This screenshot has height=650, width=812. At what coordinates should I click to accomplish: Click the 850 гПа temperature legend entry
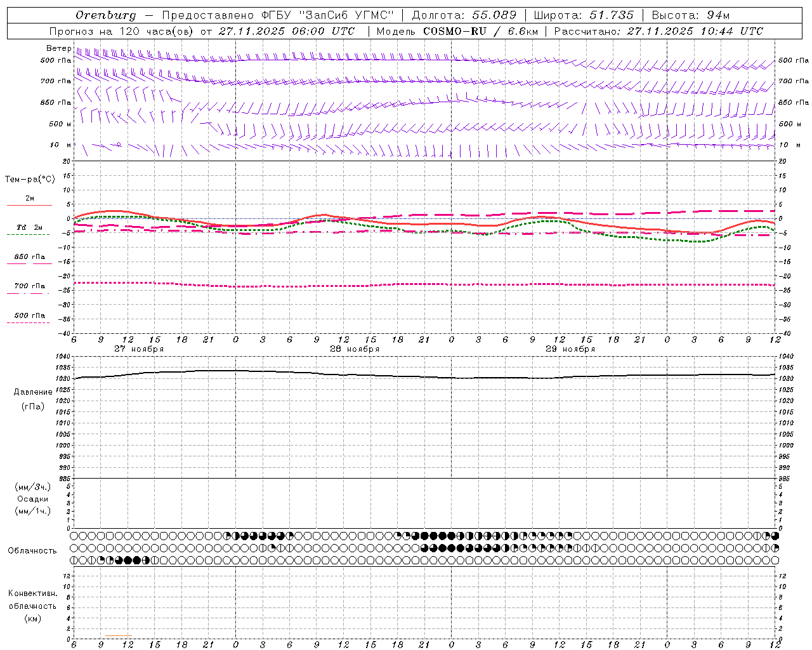click(x=29, y=257)
